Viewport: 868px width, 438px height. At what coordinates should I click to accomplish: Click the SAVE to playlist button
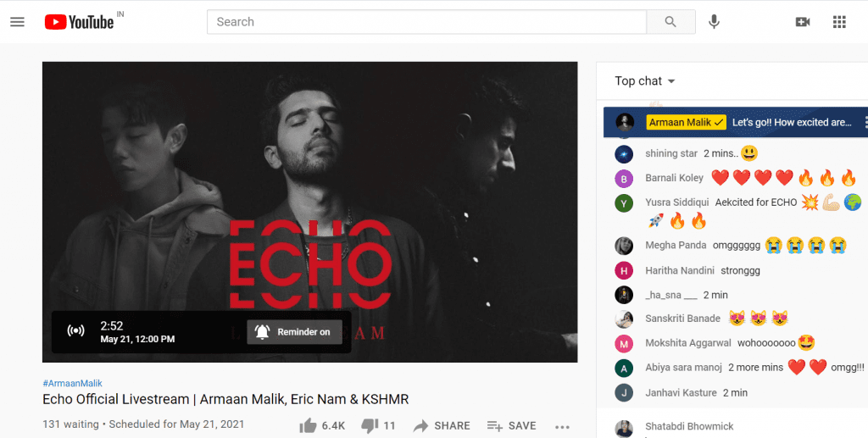(511, 425)
